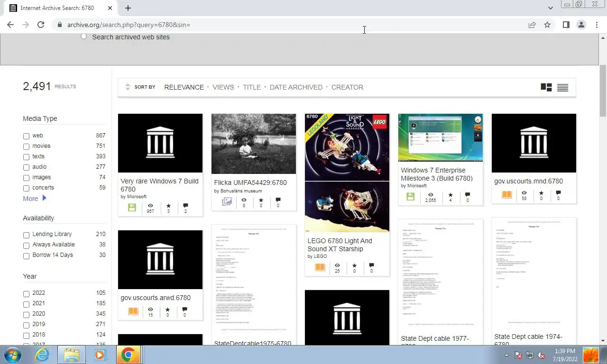Image resolution: width=607 pixels, height=364 pixels.
Task: Click reviews icon on Windows 7 Enterprise Milestone 3
Action: tap(468, 195)
